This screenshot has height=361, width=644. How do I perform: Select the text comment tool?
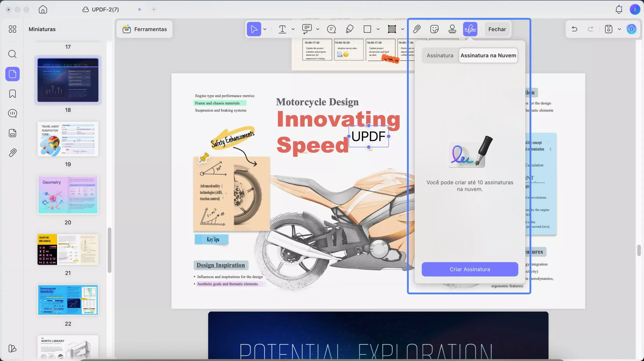[x=283, y=29]
